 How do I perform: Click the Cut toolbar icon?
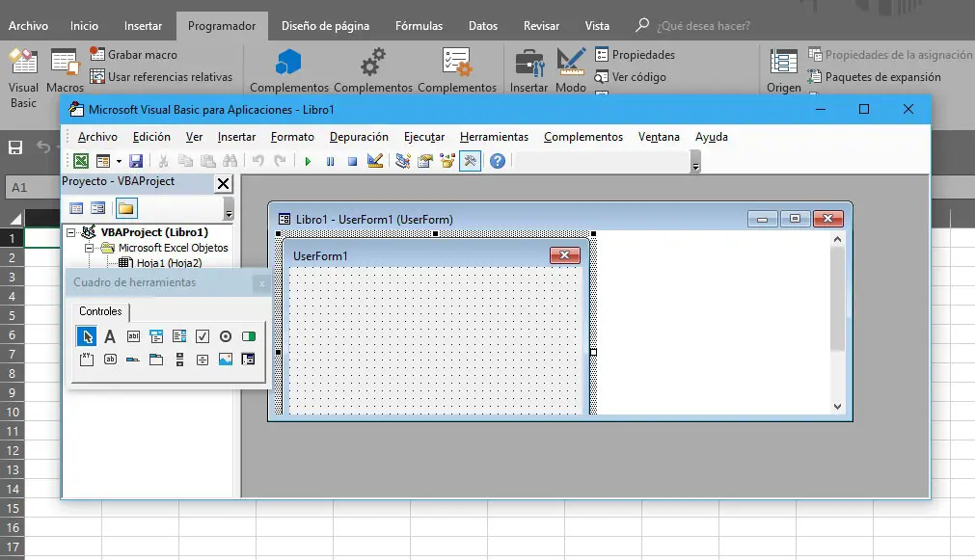(x=163, y=161)
